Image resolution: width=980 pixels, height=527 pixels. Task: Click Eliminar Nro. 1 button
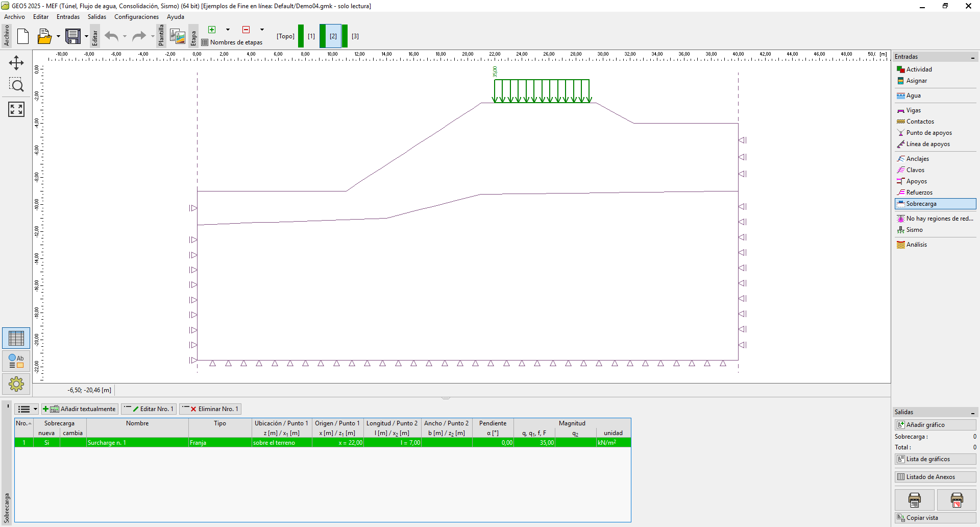(x=210, y=409)
